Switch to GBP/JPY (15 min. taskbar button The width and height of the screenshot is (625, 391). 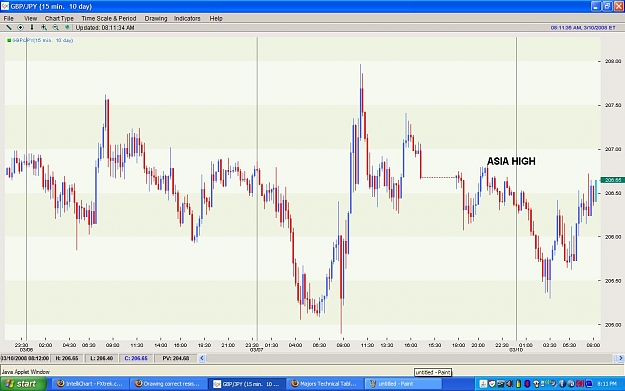[x=246, y=384]
